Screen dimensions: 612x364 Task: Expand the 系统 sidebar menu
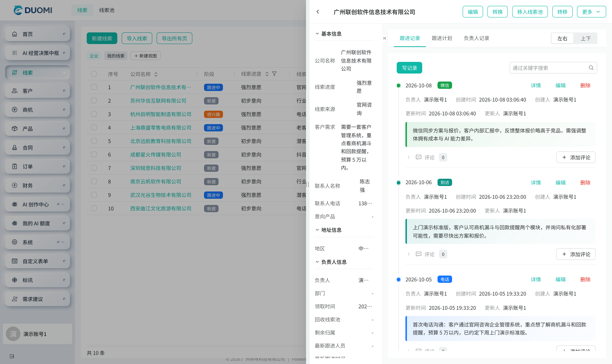tap(63, 242)
